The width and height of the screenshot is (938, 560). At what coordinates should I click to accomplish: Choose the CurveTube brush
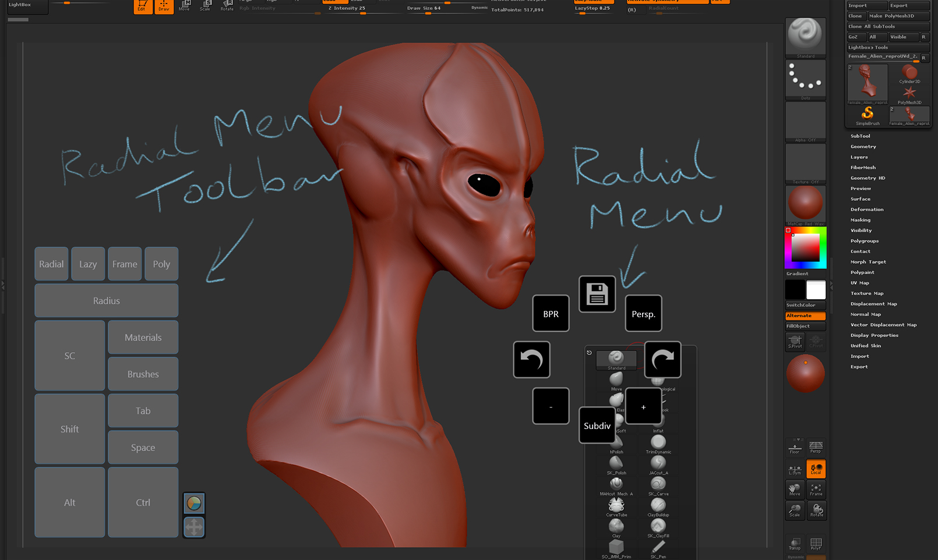click(616, 506)
